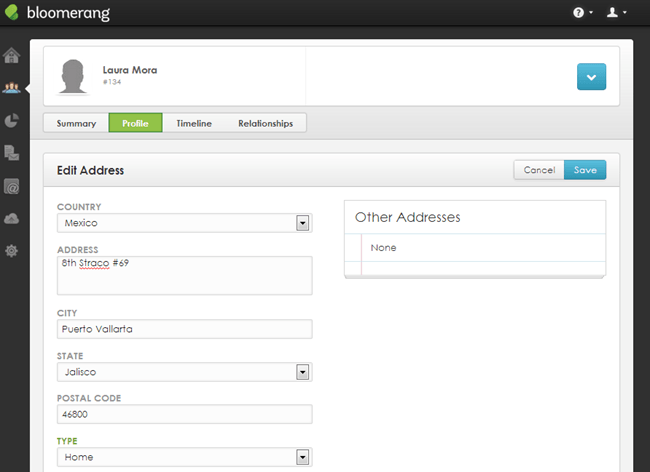This screenshot has height=472, width=650.
Task: Open the cloud data icon in sidebar
Action: point(12,218)
